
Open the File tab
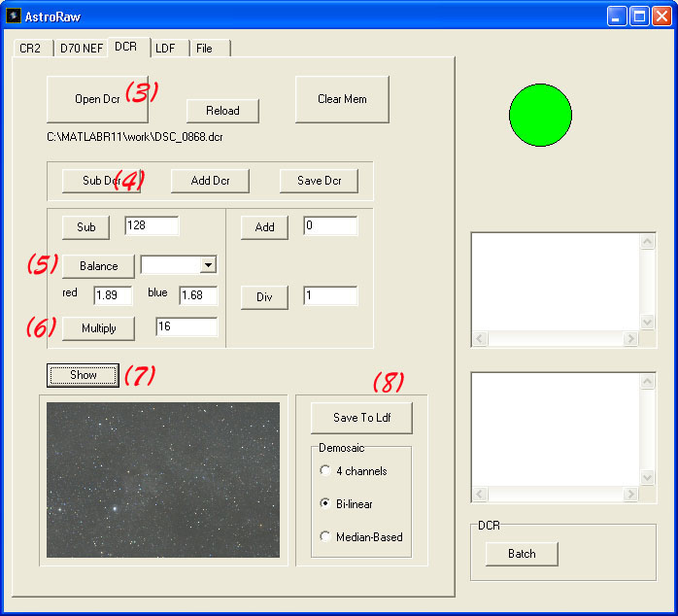(x=204, y=48)
